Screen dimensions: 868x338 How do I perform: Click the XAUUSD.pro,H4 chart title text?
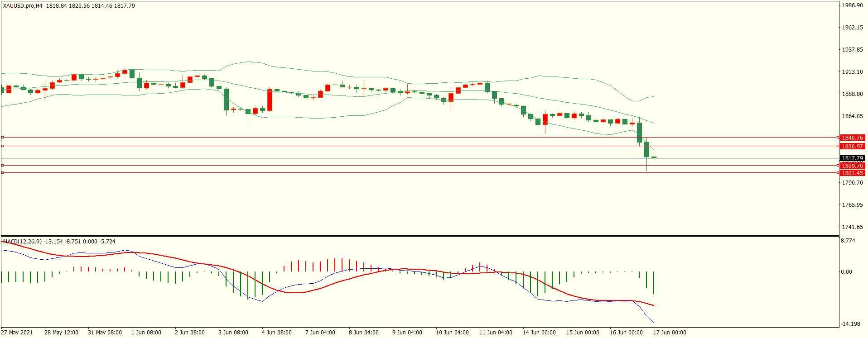click(x=23, y=6)
